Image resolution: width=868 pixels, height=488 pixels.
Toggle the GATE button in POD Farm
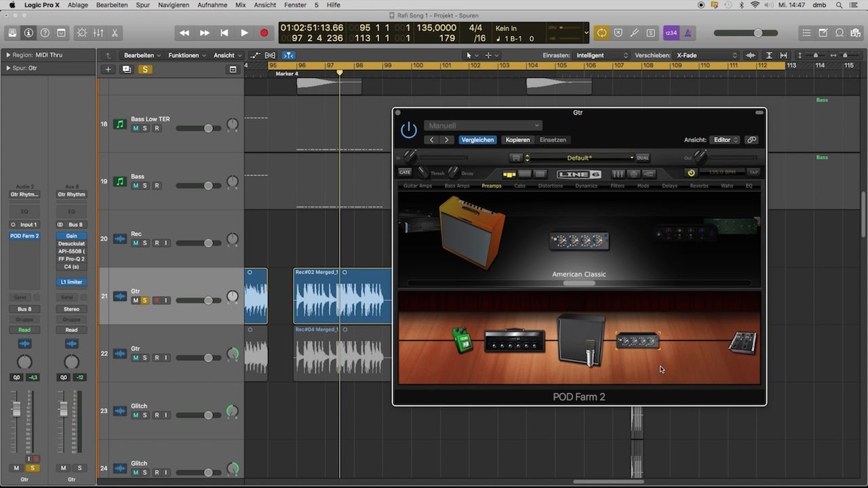405,172
